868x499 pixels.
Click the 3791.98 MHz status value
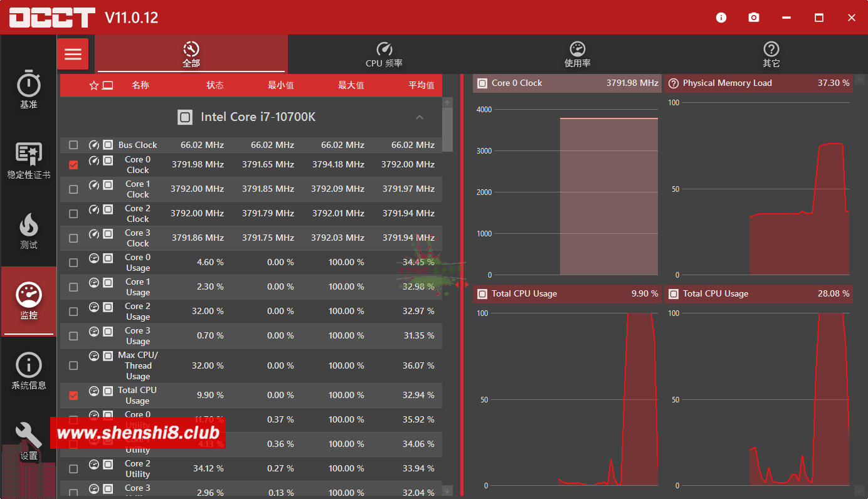pos(198,164)
